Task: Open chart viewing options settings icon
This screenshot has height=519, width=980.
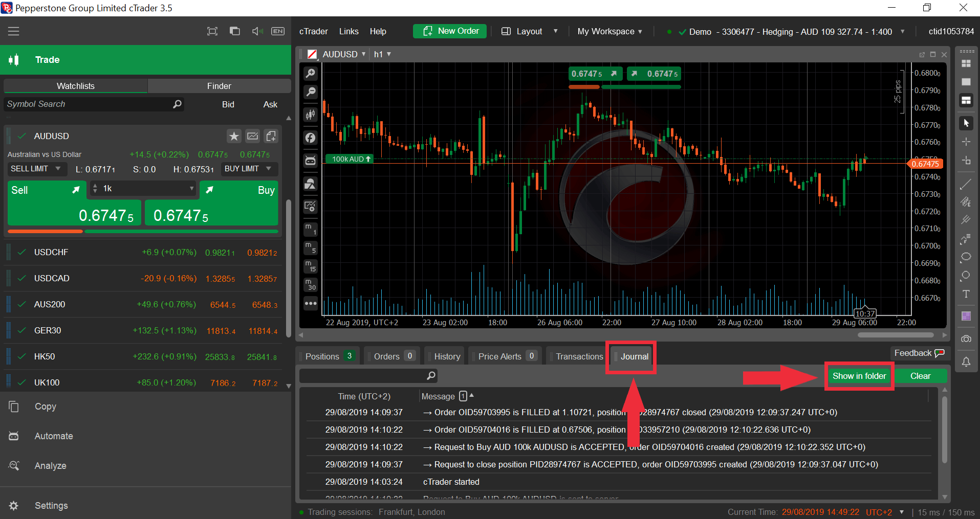Action: click(x=310, y=207)
